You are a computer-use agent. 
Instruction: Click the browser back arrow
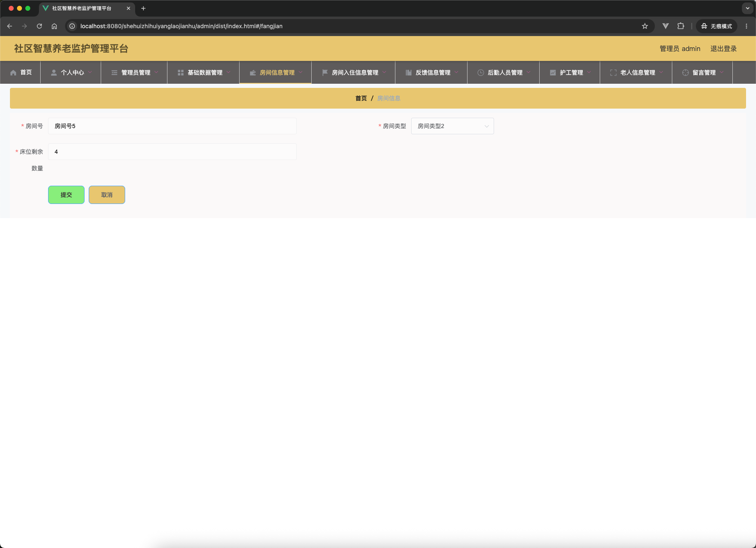(x=10, y=26)
